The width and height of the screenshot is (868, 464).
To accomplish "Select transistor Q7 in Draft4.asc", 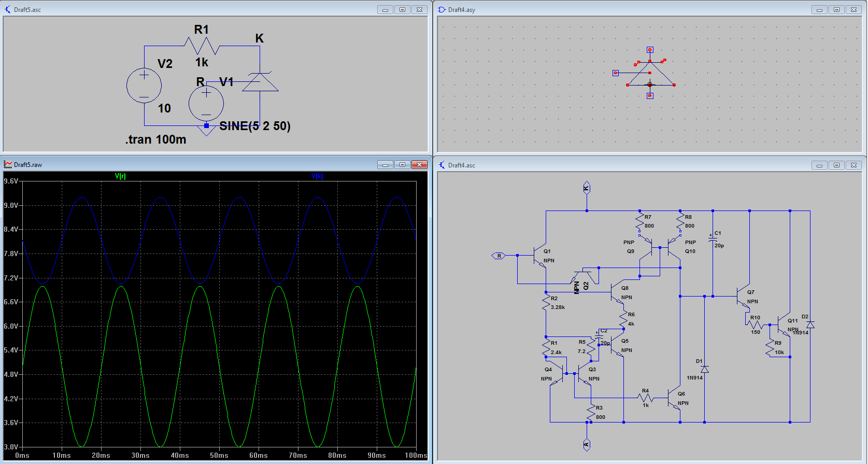I will (x=744, y=297).
